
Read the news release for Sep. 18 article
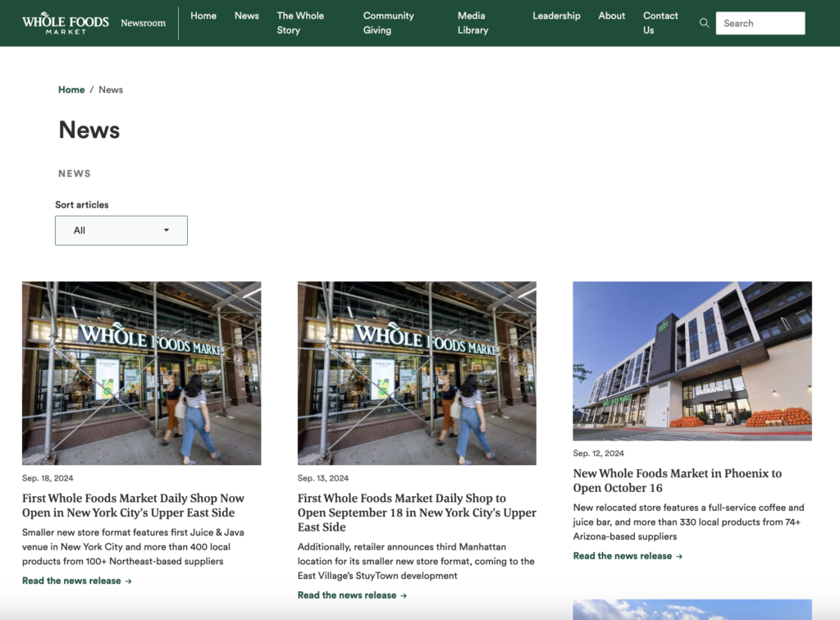coord(76,581)
